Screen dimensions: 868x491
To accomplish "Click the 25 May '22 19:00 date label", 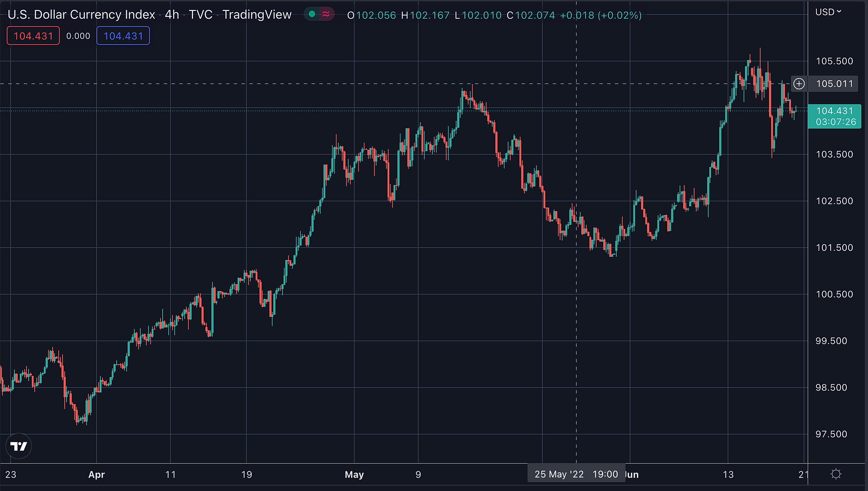I will (576, 474).
